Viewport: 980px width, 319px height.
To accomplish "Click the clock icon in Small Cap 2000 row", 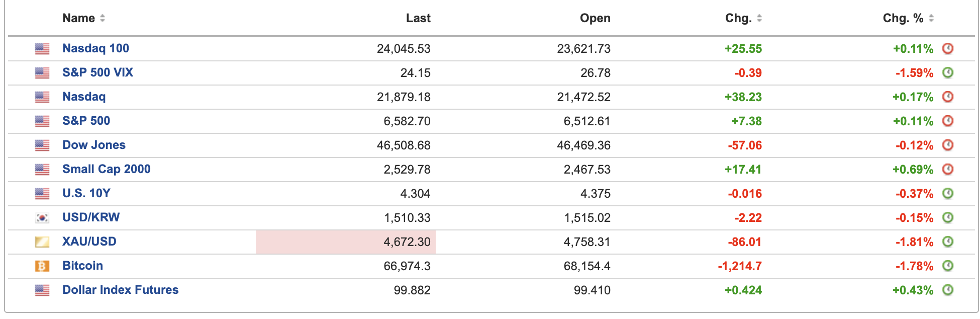I will click(947, 170).
